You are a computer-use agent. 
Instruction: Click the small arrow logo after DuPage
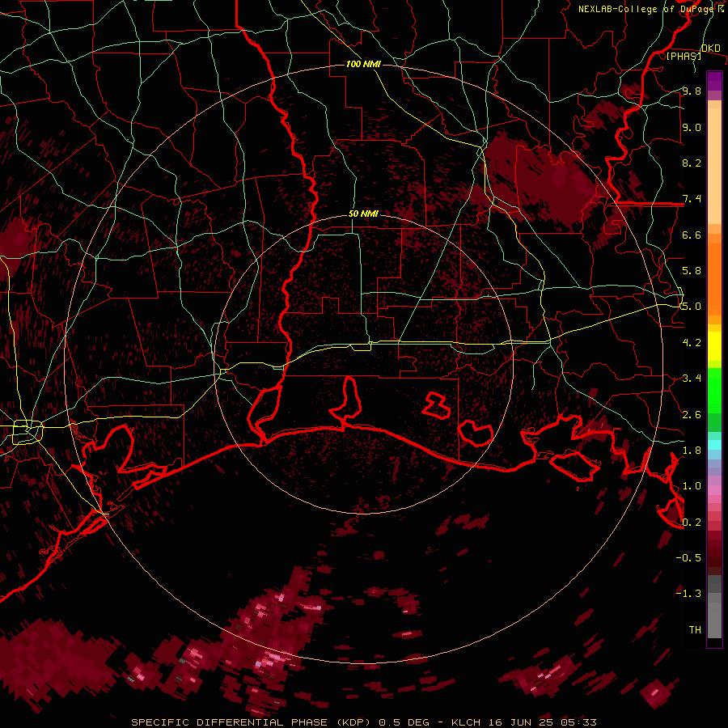[x=721, y=8]
